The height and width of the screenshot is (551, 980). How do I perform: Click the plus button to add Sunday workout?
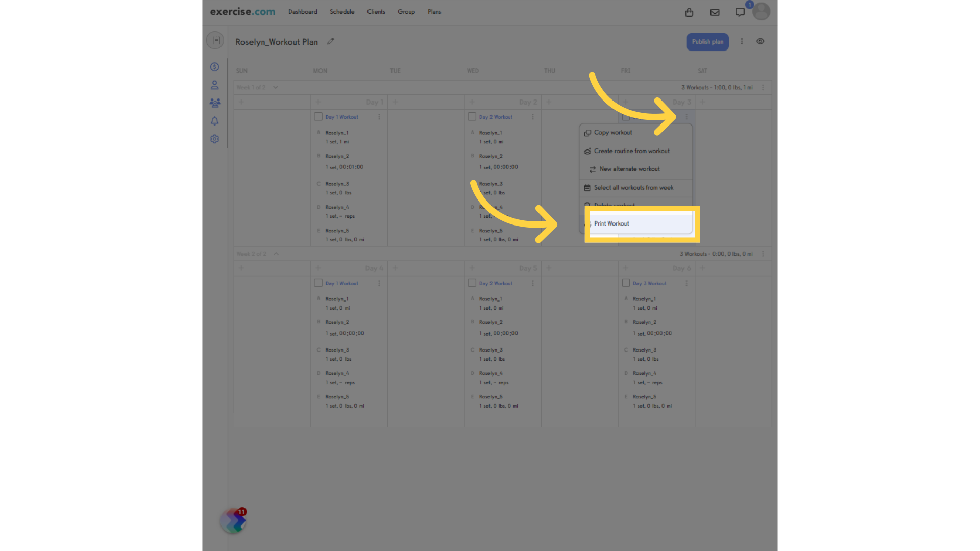point(241,102)
